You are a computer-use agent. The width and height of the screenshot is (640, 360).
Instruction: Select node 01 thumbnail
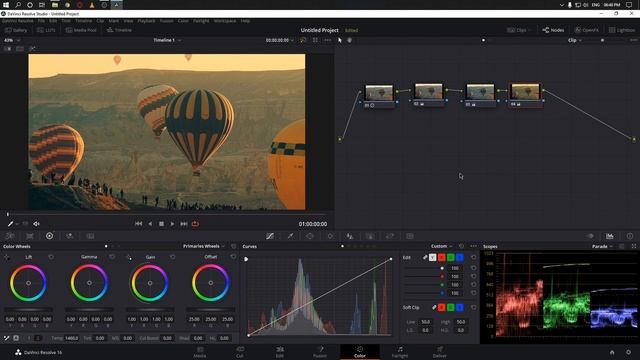click(379, 93)
